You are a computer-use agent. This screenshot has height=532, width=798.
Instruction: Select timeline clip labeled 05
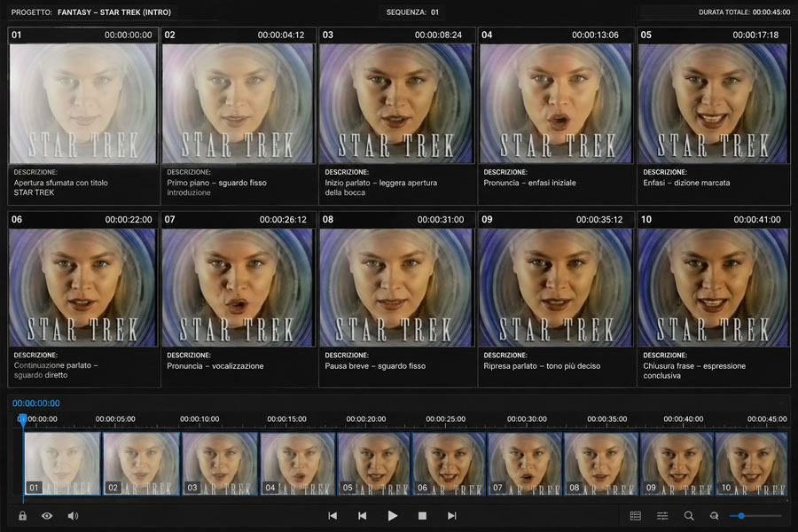click(x=373, y=464)
